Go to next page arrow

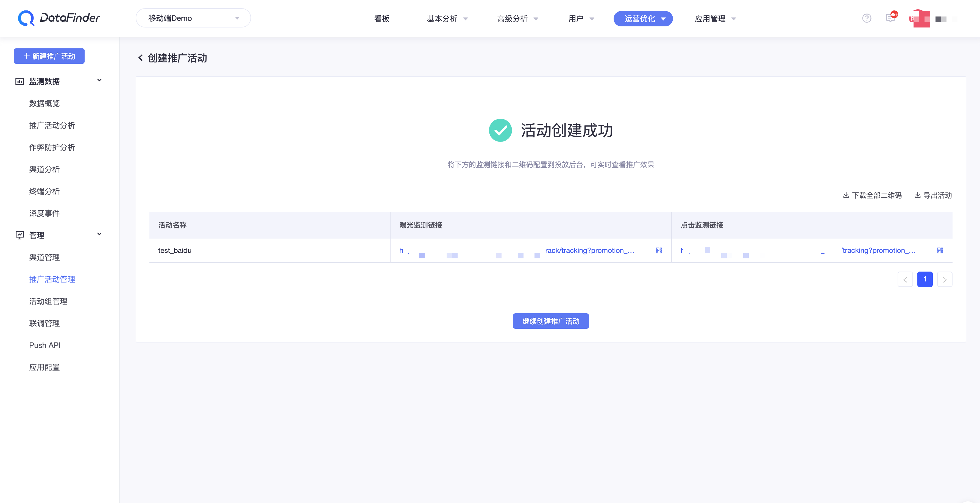(945, 279)
